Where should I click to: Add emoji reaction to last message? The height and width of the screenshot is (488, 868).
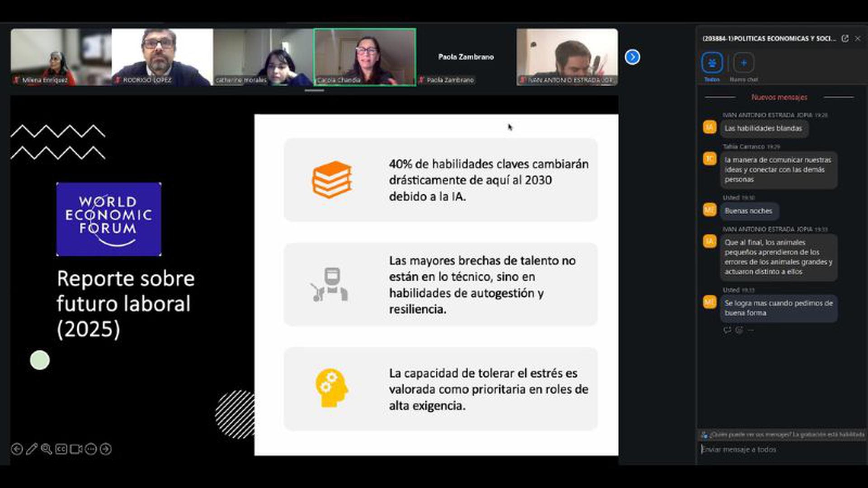pos(739,330)
